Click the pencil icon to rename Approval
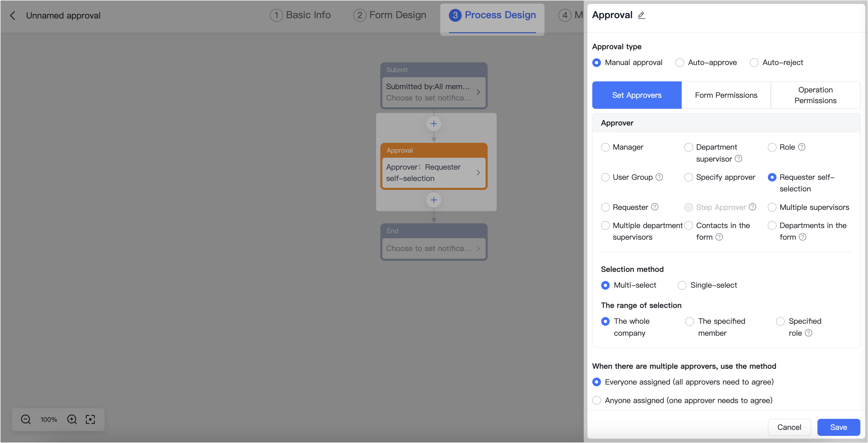 point(641,15)
